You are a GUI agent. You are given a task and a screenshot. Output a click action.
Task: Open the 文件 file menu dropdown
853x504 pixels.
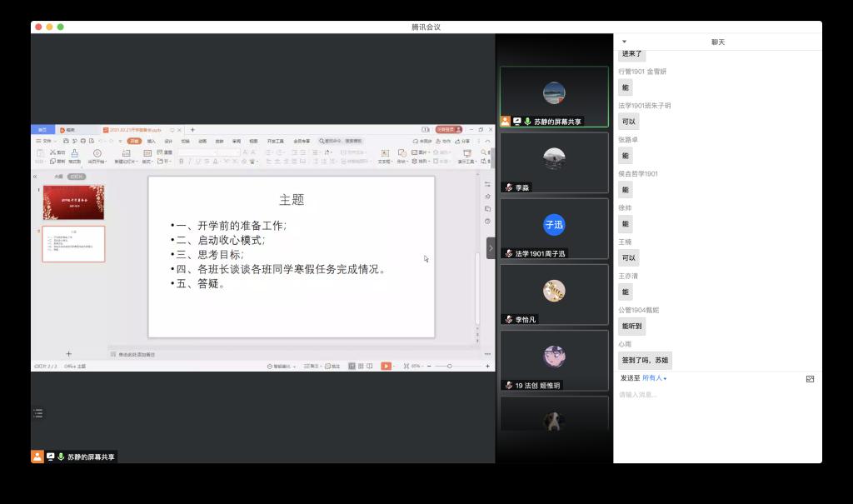(47, 141)
